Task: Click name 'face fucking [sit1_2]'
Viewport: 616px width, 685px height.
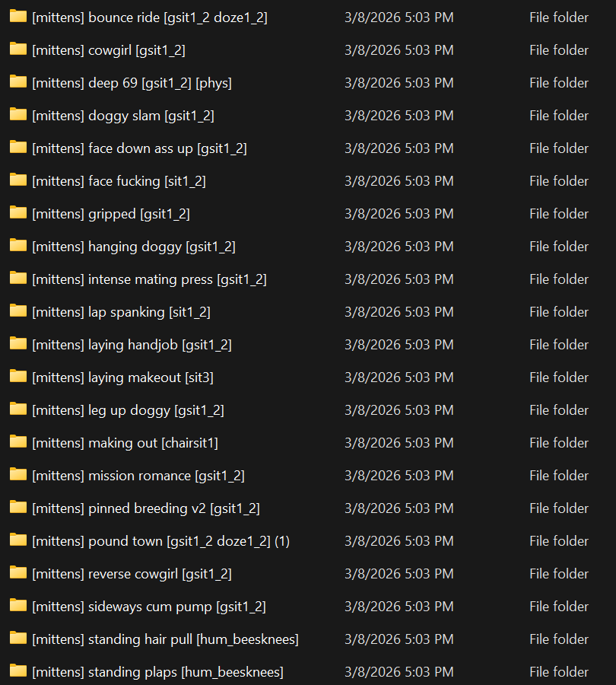Action: [x=147, y=181]
